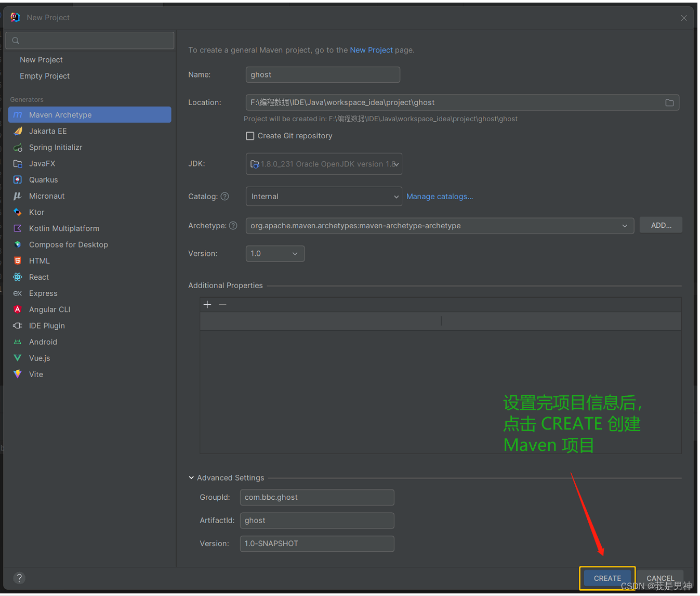The height and width of the screenshot is (596, 700).
Task: Click the Additional Properties table header row
Action: [x=441, y=321]
